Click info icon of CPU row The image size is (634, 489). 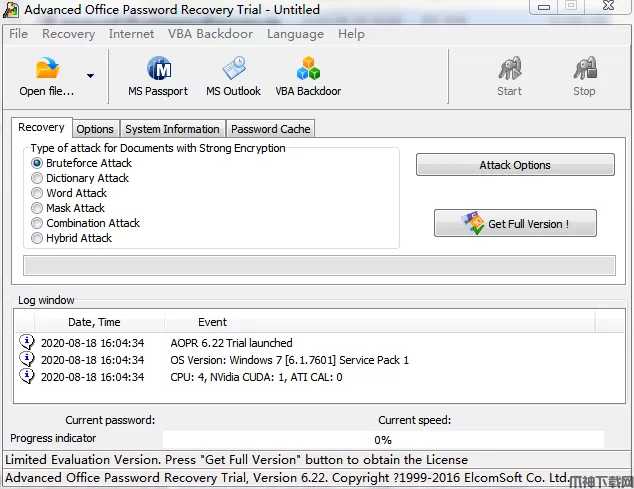click(27, 376)
